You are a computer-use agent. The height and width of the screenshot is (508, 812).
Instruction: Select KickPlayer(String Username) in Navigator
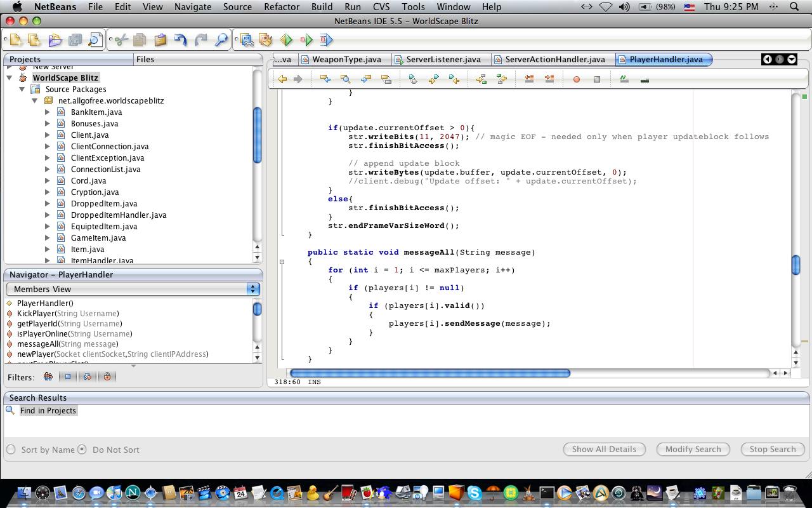[68, 313]
